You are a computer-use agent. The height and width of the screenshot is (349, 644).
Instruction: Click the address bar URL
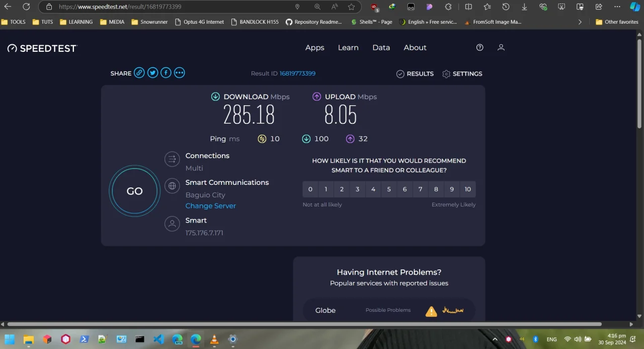click(x=120, y=7)
